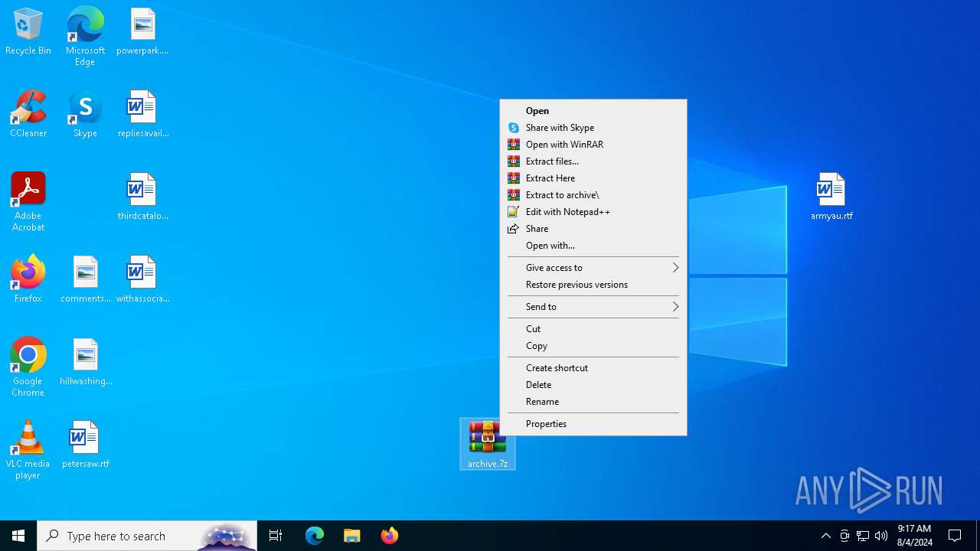
Task: Select the archive.7z file icon
Action: tap(488, 444)
